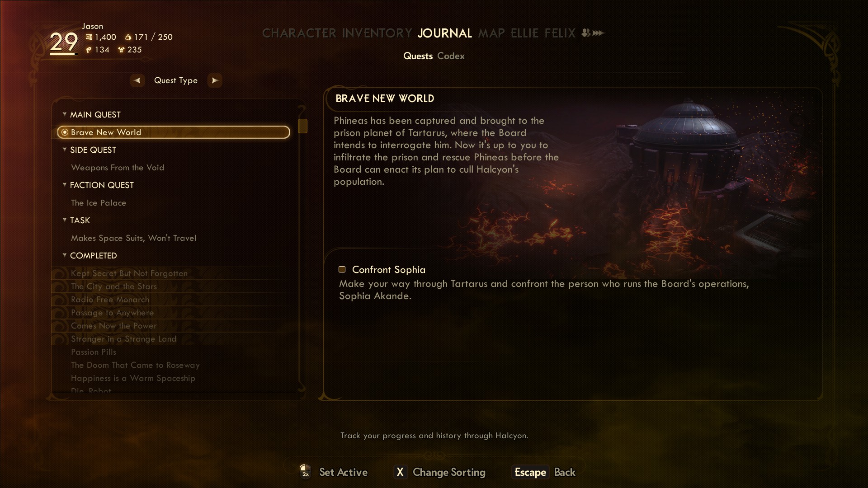Collapse the Completed quests section
Screen dimensions: 868x488
pos(65,255)
